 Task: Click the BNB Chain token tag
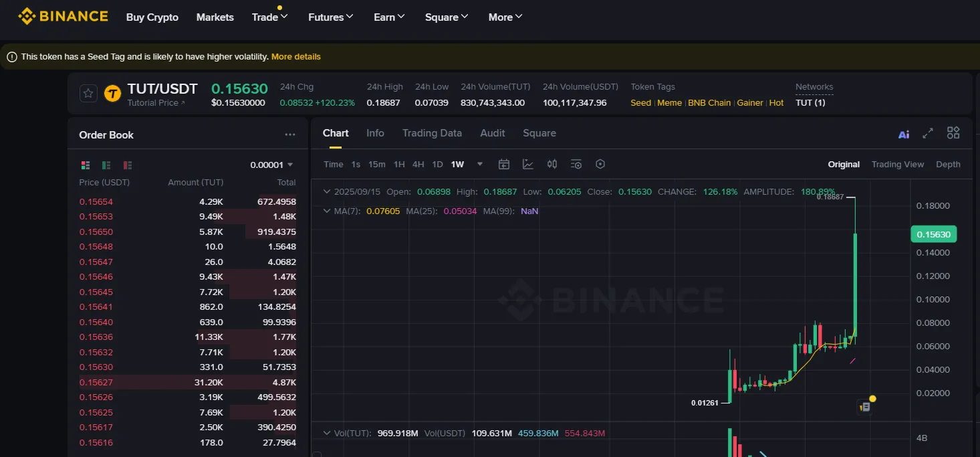tap(709, 103)
